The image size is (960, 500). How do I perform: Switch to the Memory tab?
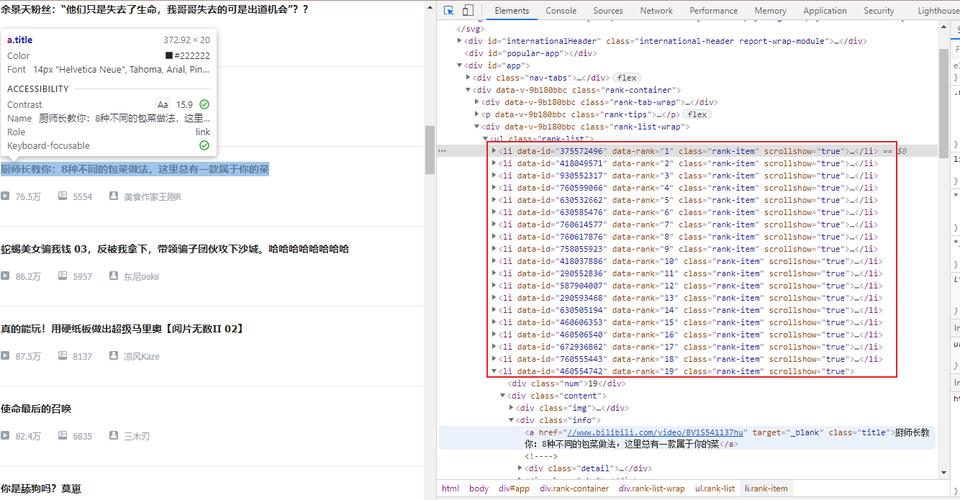click(x=770, y=10)
